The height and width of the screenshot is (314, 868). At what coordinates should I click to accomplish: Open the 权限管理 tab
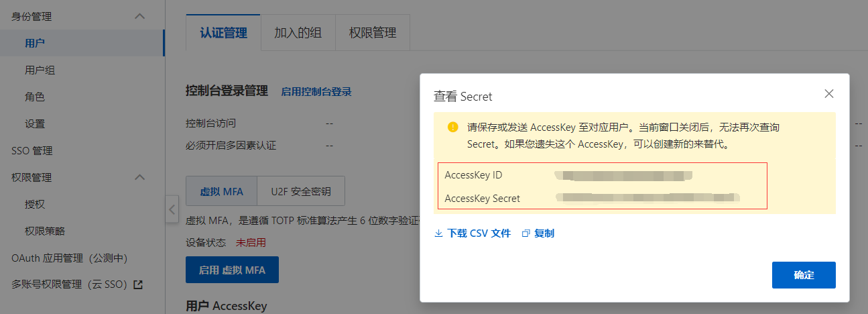pos(373,32)
